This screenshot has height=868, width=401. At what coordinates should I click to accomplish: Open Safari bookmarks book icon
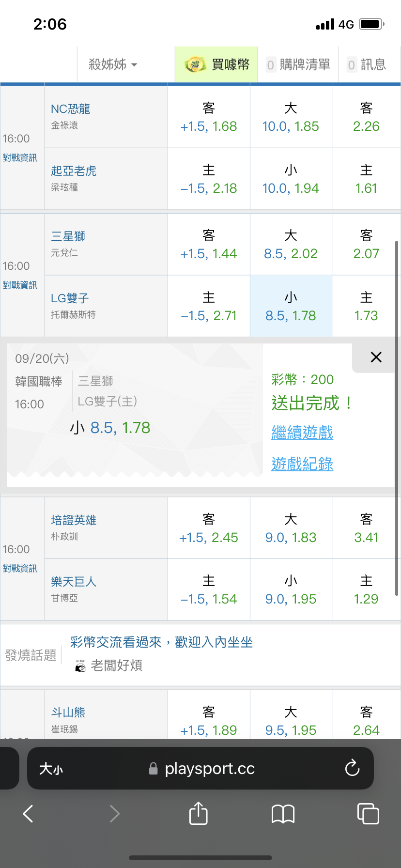pyautogui.click(x=283, y=814)
